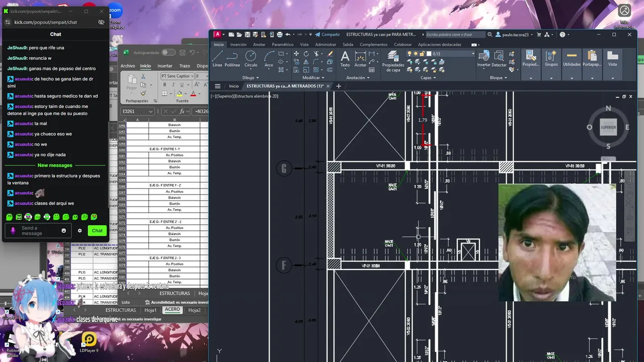Click paulo.tacora23 account button

click(x=515, y=35)
